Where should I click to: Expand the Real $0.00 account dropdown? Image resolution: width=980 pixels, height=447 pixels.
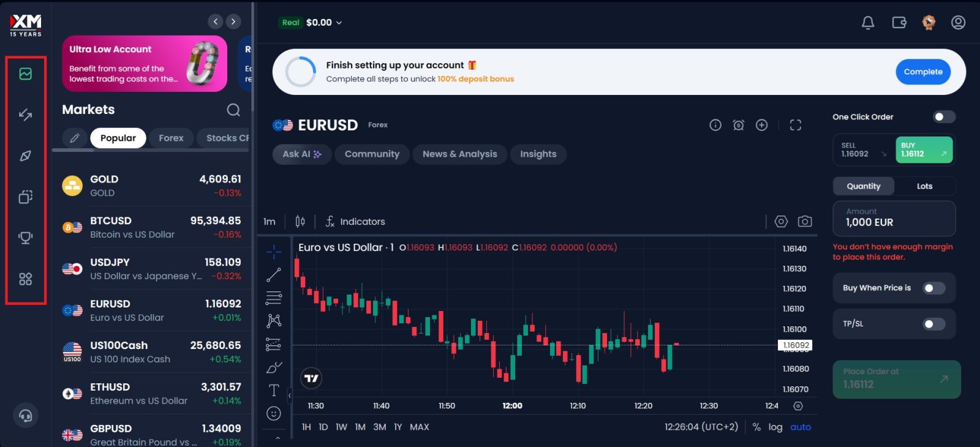point(312,23)
